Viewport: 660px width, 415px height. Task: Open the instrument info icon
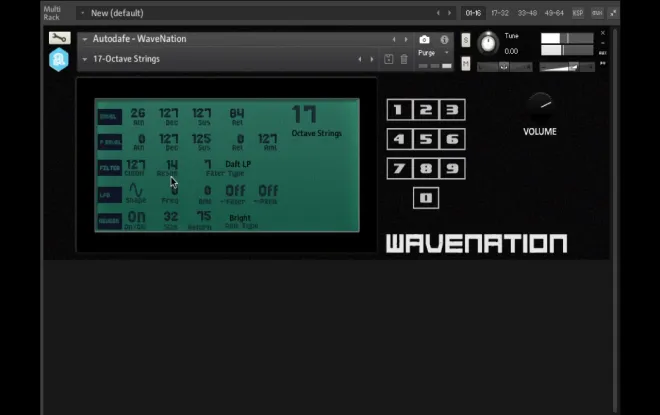[x=444, y=40]
